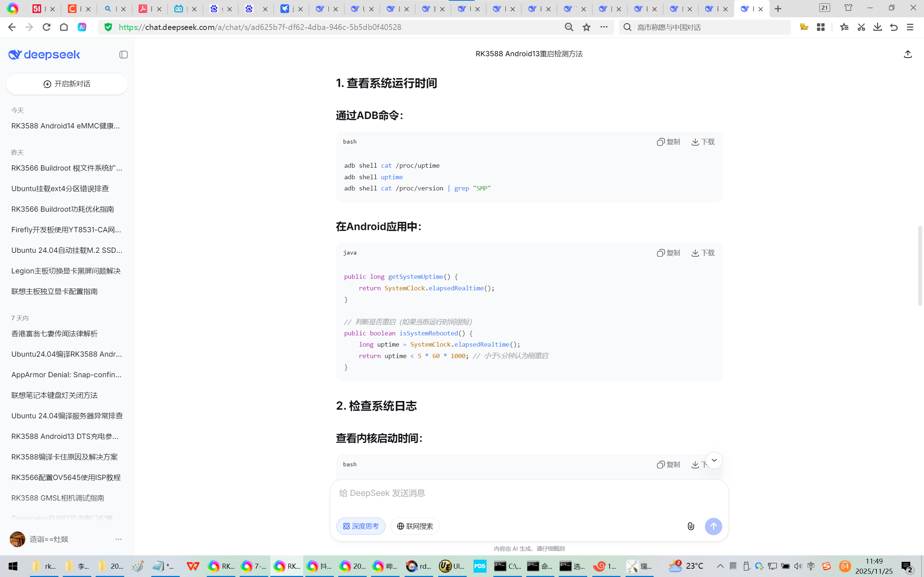Open Ubuntu挂载ext4分区错误排查 conversation
Viewport: 924px width, 577px height.
click(60, 189)
